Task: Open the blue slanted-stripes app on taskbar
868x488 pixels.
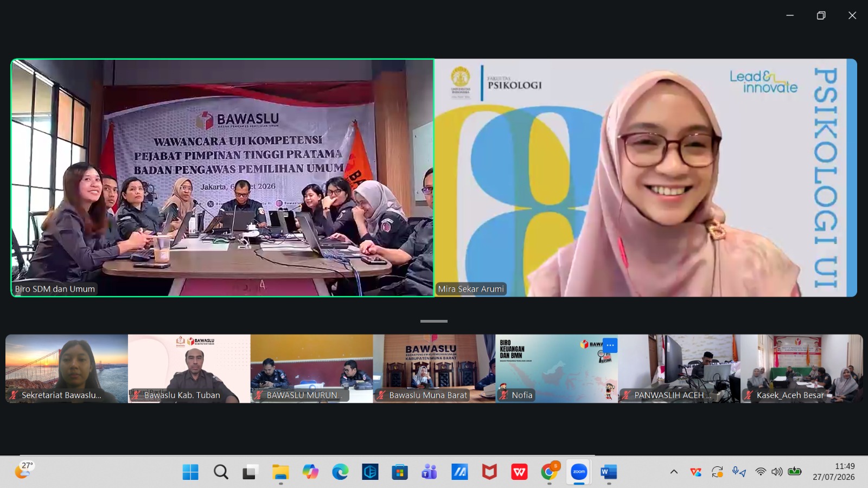Action: point(459,472)
